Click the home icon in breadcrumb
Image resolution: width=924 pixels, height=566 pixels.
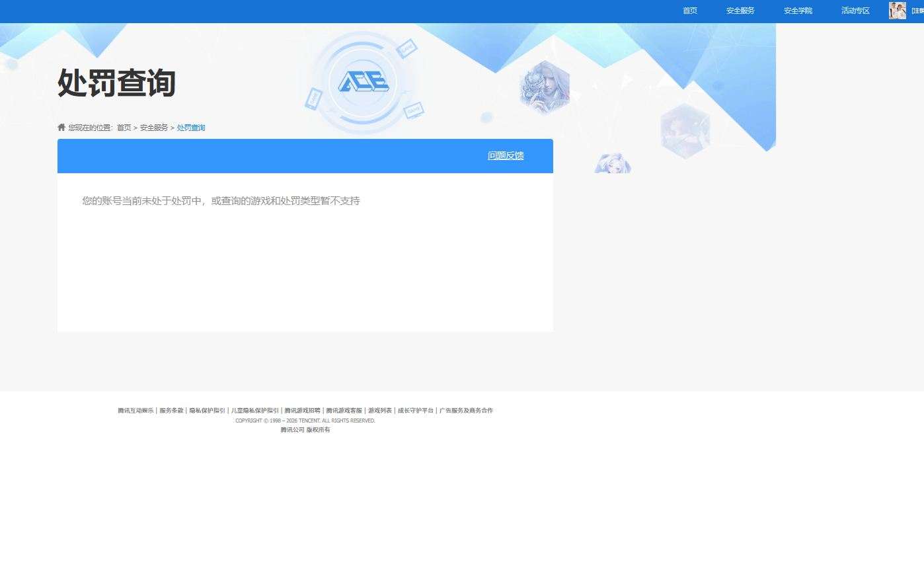click(61, 128)
